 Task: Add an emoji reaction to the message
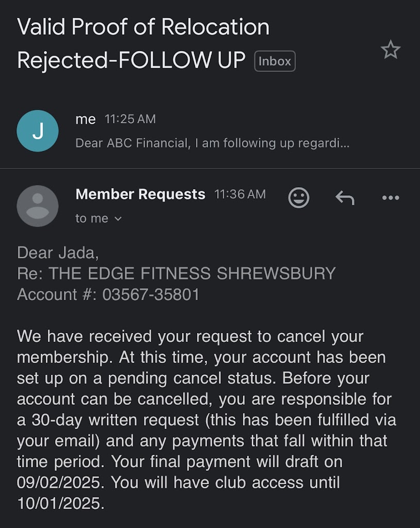click(x=298, y=197)
